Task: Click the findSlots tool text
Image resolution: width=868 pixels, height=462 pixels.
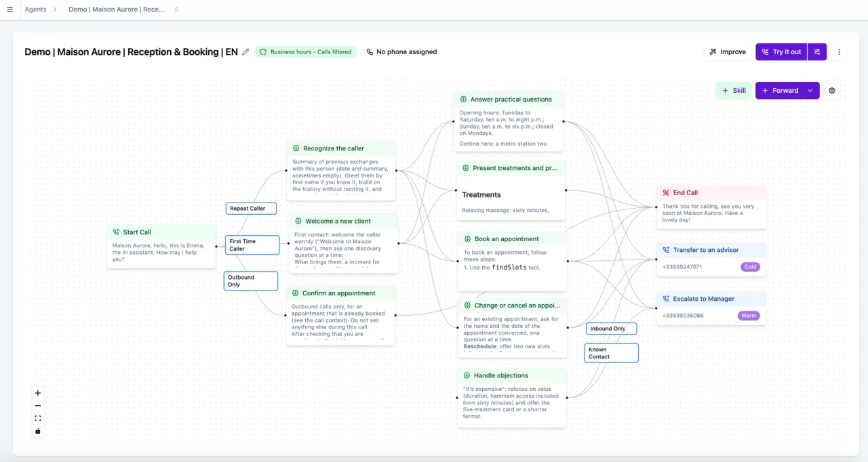Action: [x=509, y=267]
